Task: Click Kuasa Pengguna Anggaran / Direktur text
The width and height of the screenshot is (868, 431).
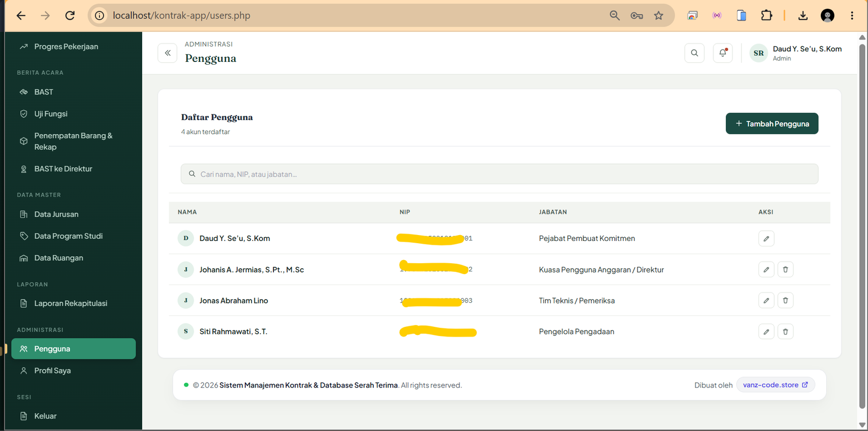Action: (601, 269)
